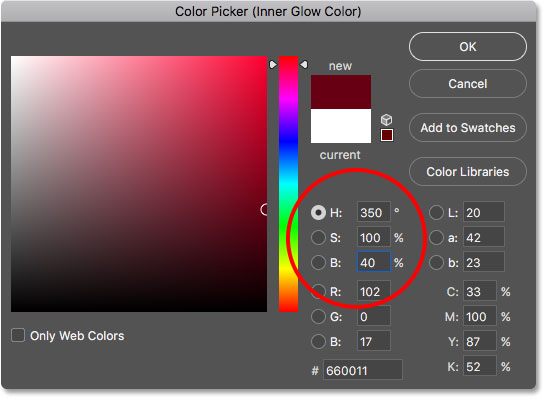Screen dimensions: 544x398
Task: Click the Y yellow field showing 87
Action: coord(480,341)
